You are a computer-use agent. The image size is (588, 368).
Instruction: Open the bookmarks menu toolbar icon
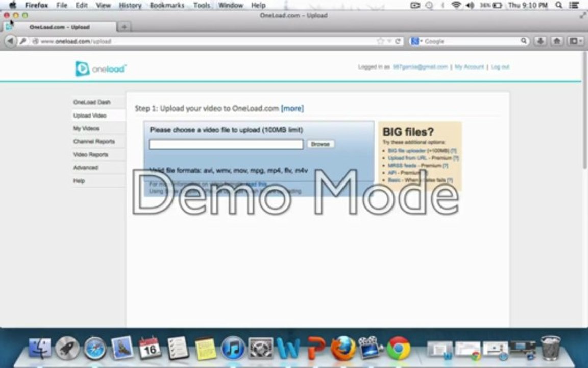click(x=576, y=41)
